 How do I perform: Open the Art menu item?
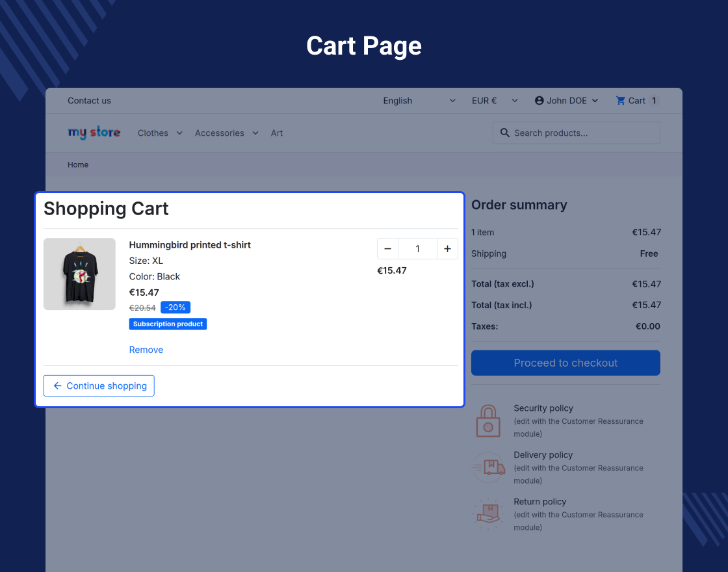pyautogui.click(x=277, y=133)
